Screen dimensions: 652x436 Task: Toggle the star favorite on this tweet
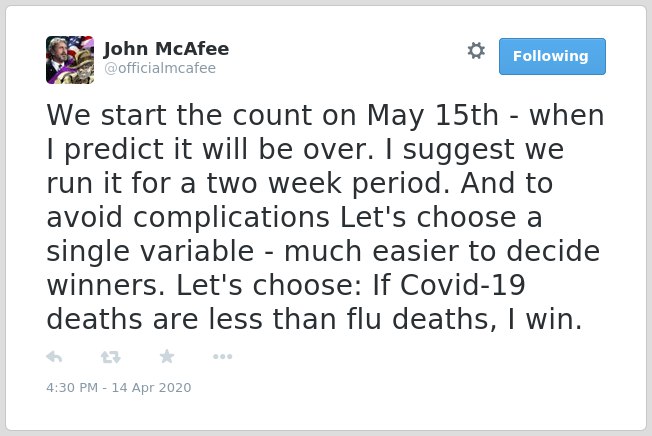[167, 357]
